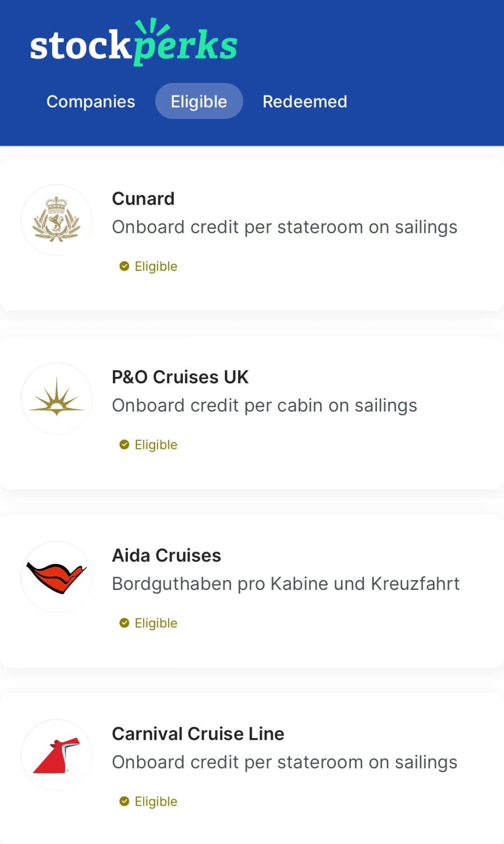Click Cunard's eligible checkmark icon
The width and height of the screenshot is (504, 844).
(124, 266)
